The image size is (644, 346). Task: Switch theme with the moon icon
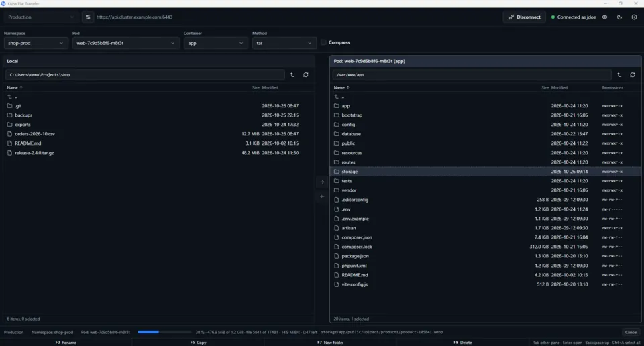(619, 17)
